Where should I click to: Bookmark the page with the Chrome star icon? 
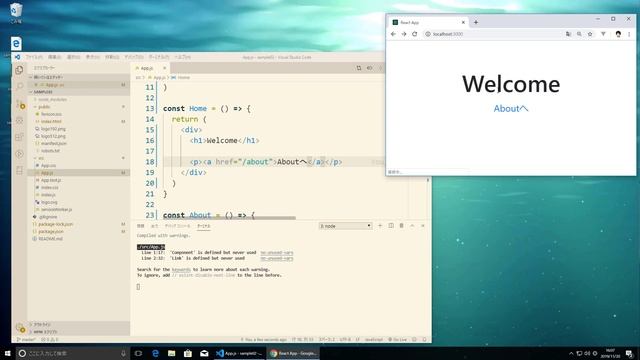pyautogui.click(x=590, y=34)
